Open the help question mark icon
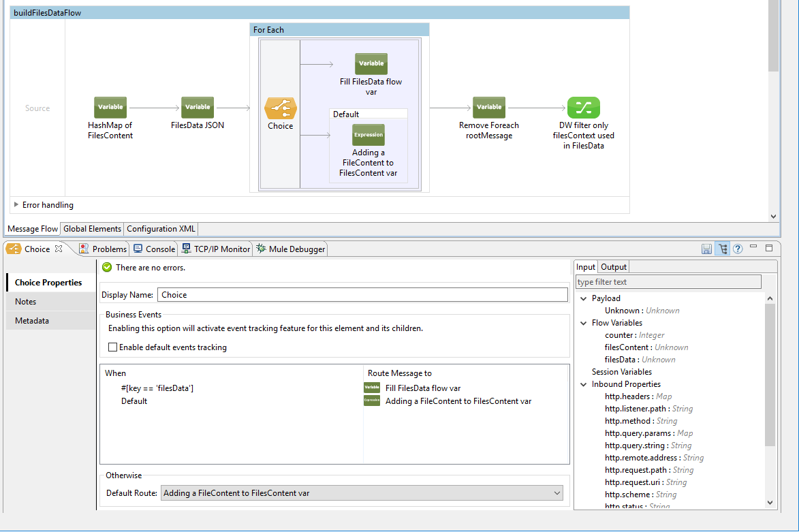799x532 pixels. (x=737, y=249)
